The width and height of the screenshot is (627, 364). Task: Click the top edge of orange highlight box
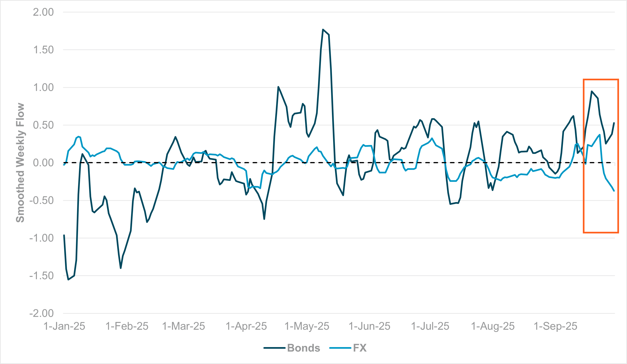click(x=601, y=80)
